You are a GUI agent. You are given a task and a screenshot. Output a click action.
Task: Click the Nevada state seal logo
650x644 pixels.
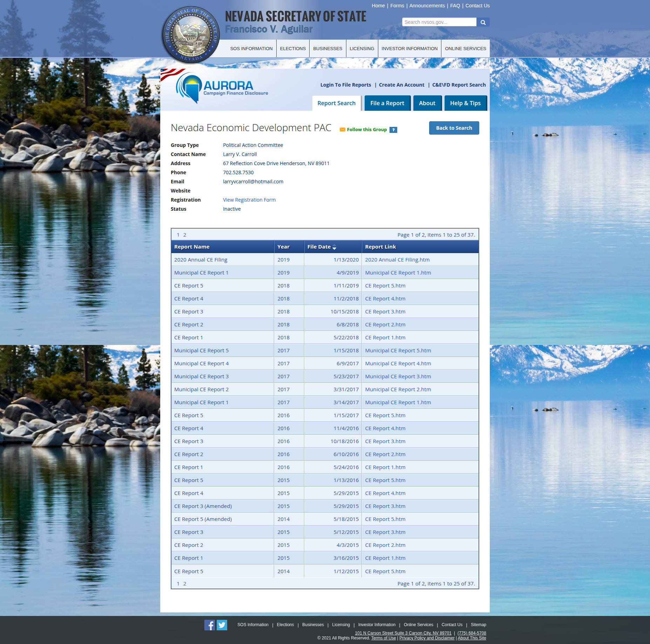coord(191,35)
